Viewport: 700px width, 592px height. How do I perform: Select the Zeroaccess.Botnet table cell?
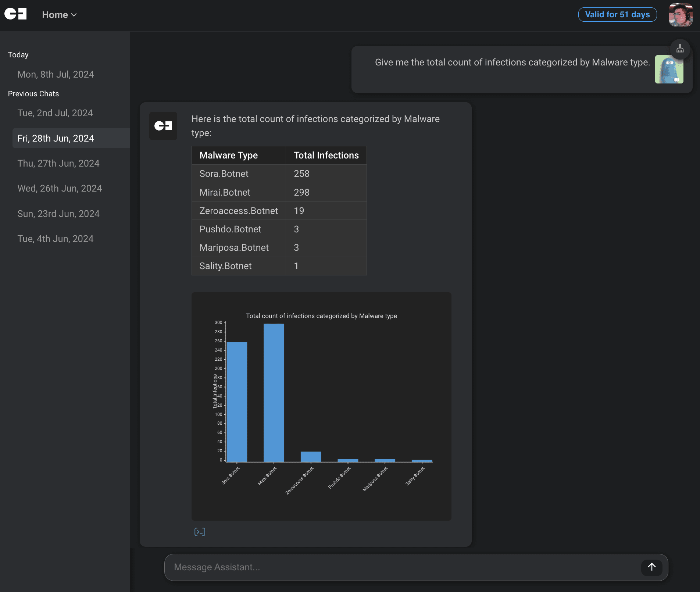[239, 211]
